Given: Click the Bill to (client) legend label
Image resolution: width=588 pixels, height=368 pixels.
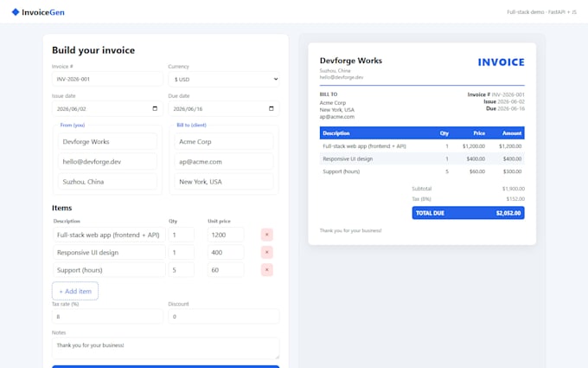Looking at the screenshot, I should (191, 125).
